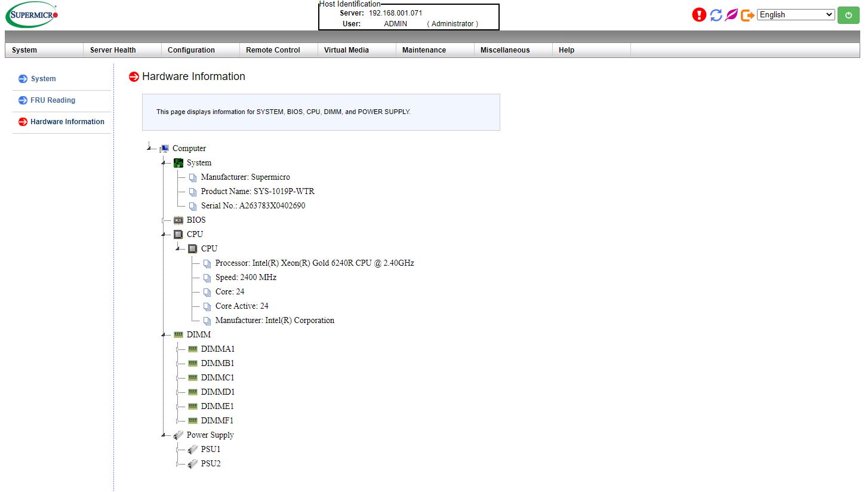
Task: Click the DIMM memory module icon
Action: 178,334
